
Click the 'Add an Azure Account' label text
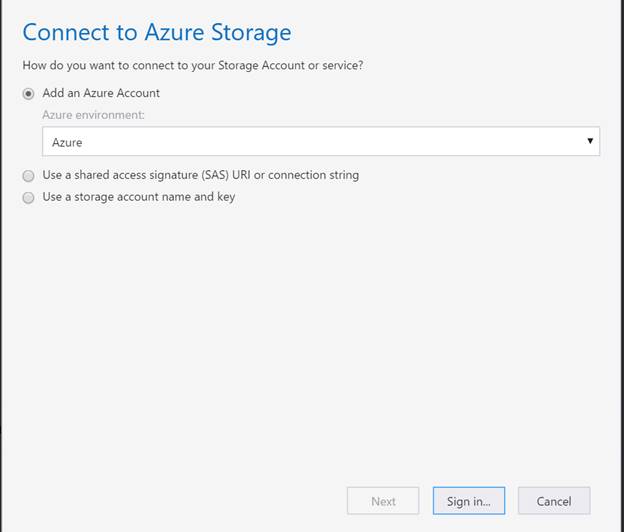(x=101, y=93)
